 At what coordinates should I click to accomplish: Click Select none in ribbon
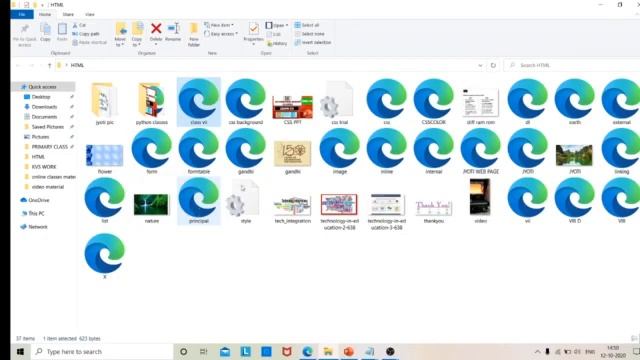pos(310,34)
